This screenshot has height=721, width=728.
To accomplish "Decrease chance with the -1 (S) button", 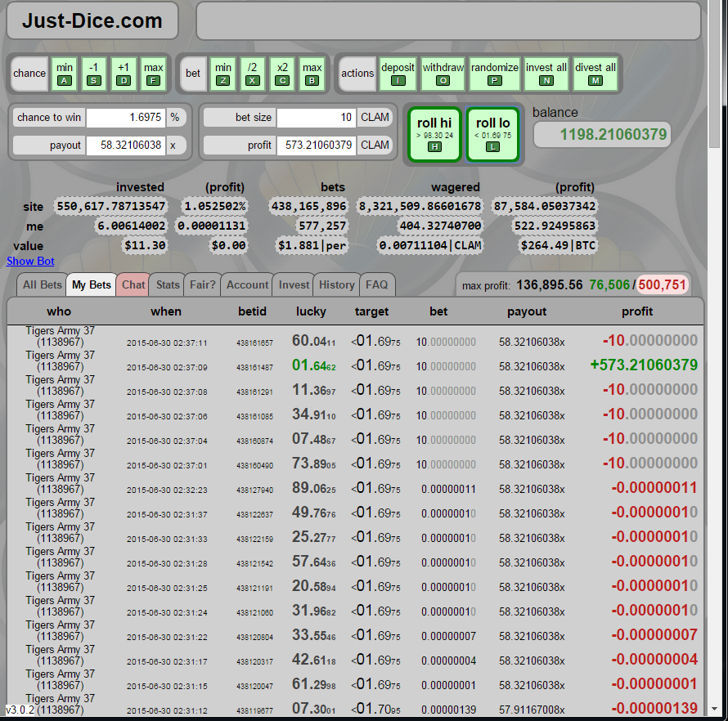I will (x=94, y=74).
